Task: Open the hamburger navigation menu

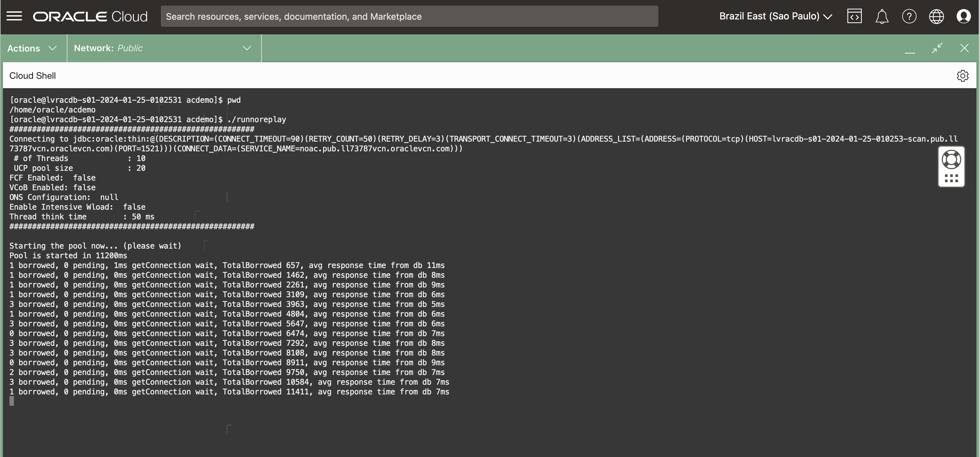Action: click(15, 16)
